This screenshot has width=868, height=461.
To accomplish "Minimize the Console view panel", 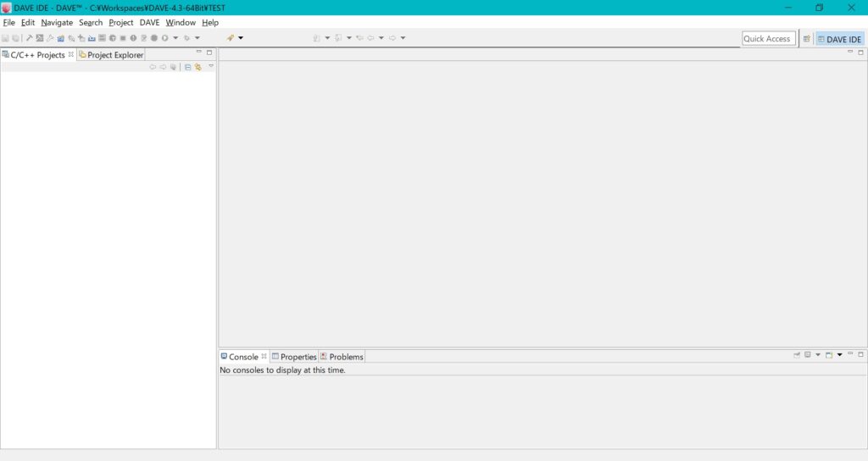I will (850, 353).
